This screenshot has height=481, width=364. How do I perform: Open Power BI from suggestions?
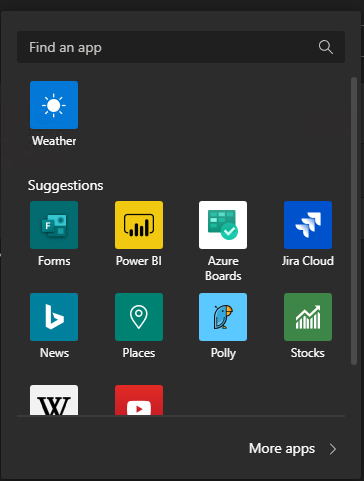pos(139,225)
